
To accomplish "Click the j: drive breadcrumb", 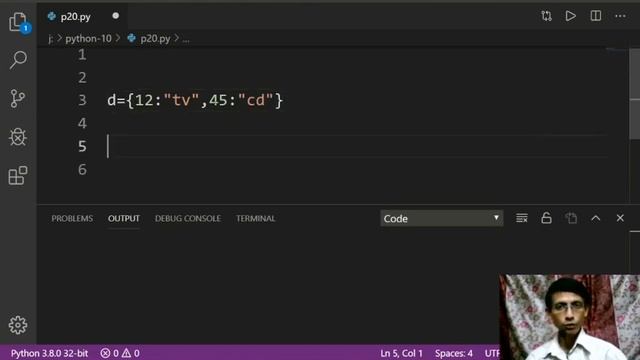I will (51, 39).
